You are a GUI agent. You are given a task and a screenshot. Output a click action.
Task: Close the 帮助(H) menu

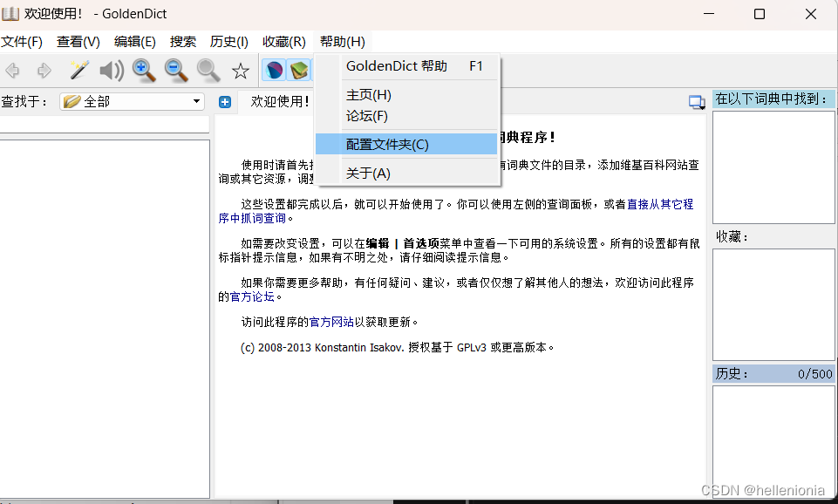click(343, 42)
